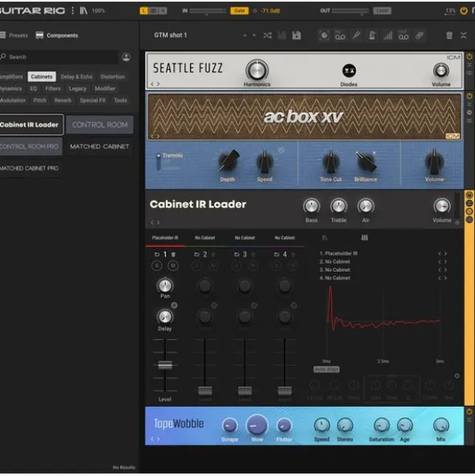Choose the MATCHED CABINET component
The image size is (475, 476).
tap(100, 147)
